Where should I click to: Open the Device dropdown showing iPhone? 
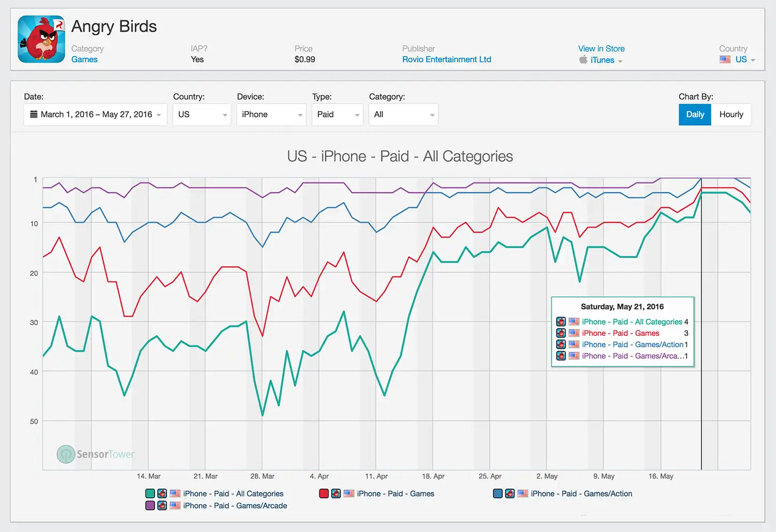[271, 114]
